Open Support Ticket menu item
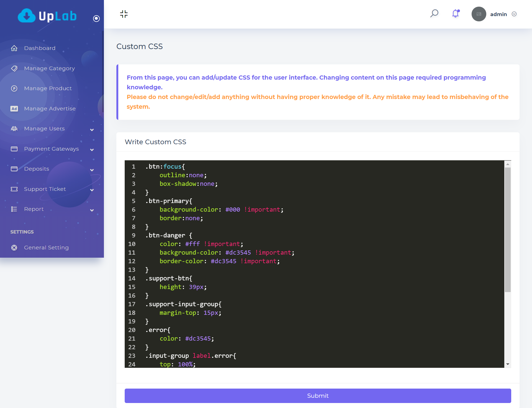The width and height of the screenshot is (532, 408). click(x=45, y=189)
